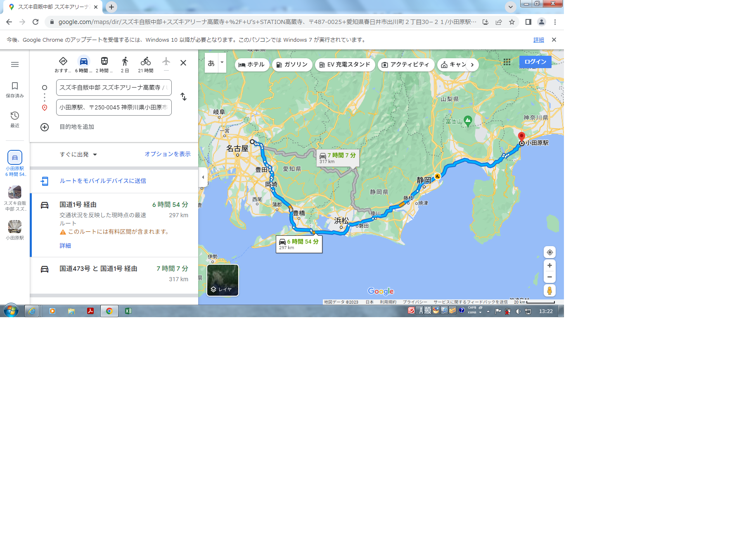Open the Windows Start menu
The image size is (746, 560).
pos(11,311)
